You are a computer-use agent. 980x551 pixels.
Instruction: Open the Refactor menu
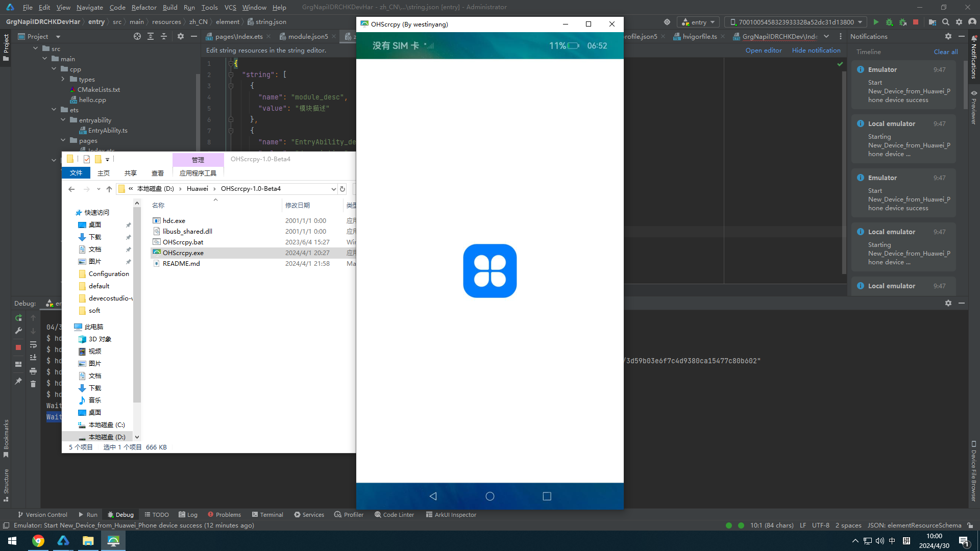point(144,7)
